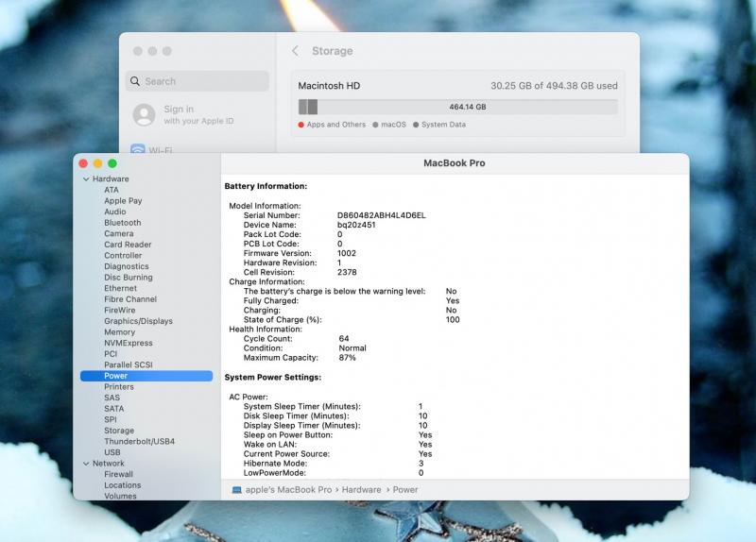Open the Card Reader entry
The width and height of the screenshot is (756, 542).
coord(128,245)
